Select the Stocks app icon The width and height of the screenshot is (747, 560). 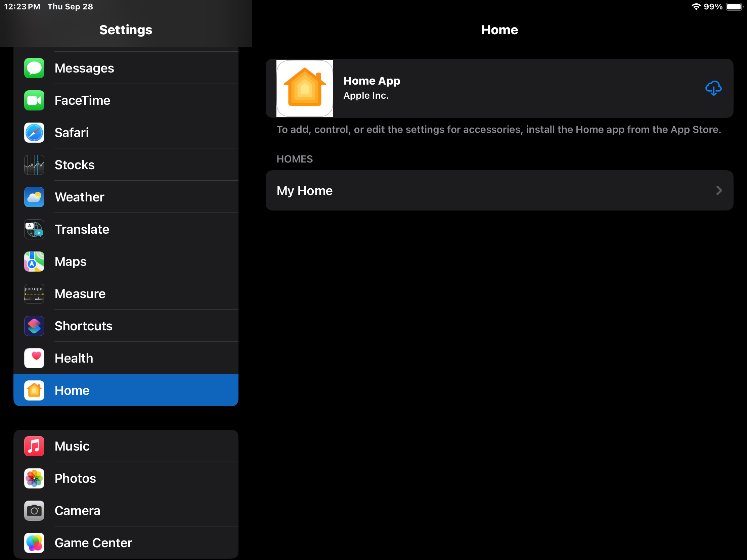tap(34, 165)
